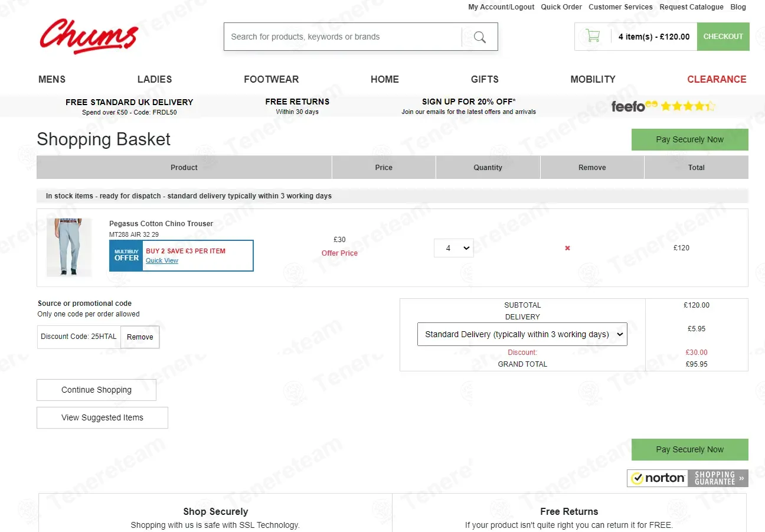Click the Quick View link
This screenshot has height=532, width=765.
click(162, 260)
